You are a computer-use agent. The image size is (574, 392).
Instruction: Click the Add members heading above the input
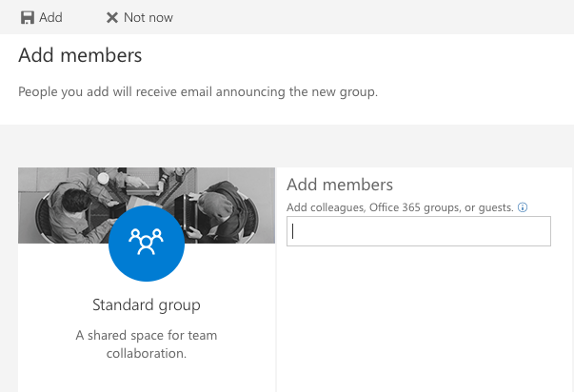pos(339,185)
